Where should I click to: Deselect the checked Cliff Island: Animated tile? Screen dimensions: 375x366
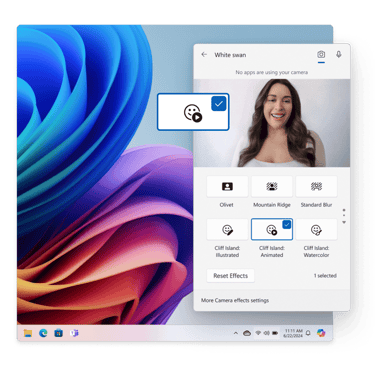(x=272, y=230)
